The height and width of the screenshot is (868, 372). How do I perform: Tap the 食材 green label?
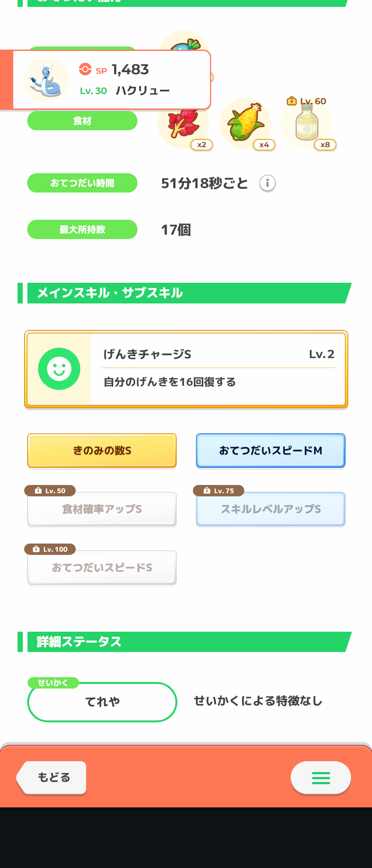click(x=82, y=121)
